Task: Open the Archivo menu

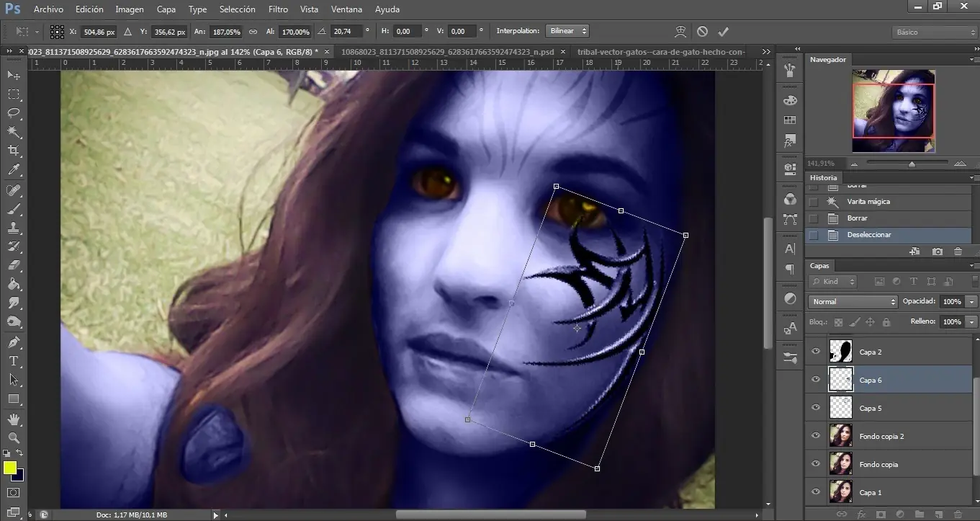Action: point(48,9)
